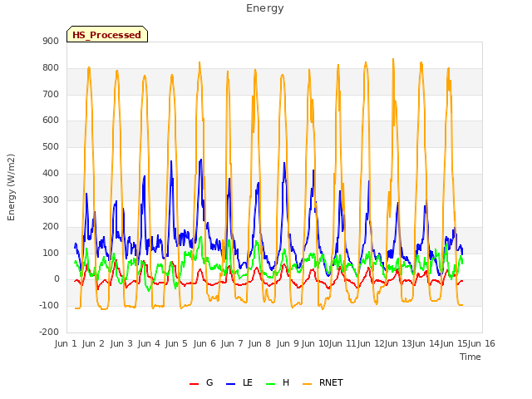Click the orange RNET legend swatch
532x399 pixels.
[307, 384]
